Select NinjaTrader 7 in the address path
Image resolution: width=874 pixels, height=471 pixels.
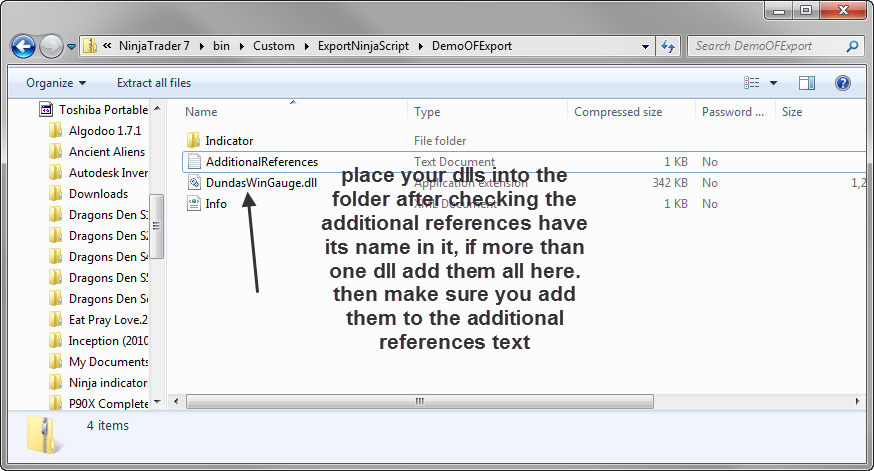pyautogui.click(x=154, y=46)
